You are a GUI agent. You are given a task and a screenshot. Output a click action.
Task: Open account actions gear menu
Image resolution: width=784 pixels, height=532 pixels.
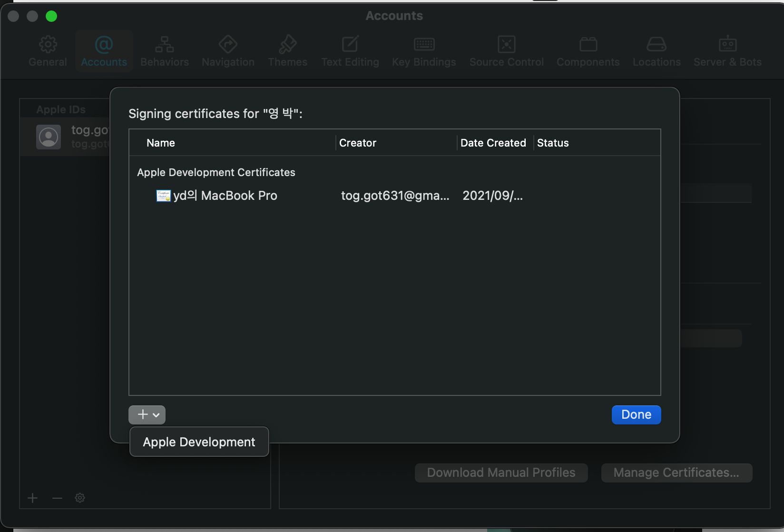(80, 498)
